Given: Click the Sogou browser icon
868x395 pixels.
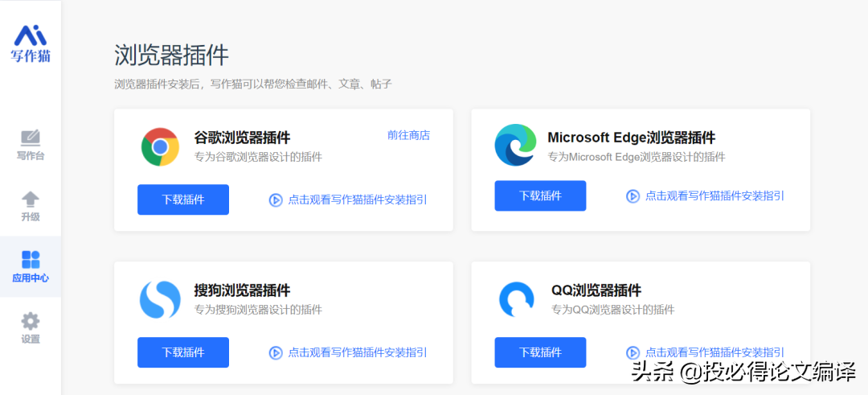Looking at the screenshot, I should coord(160,300).
